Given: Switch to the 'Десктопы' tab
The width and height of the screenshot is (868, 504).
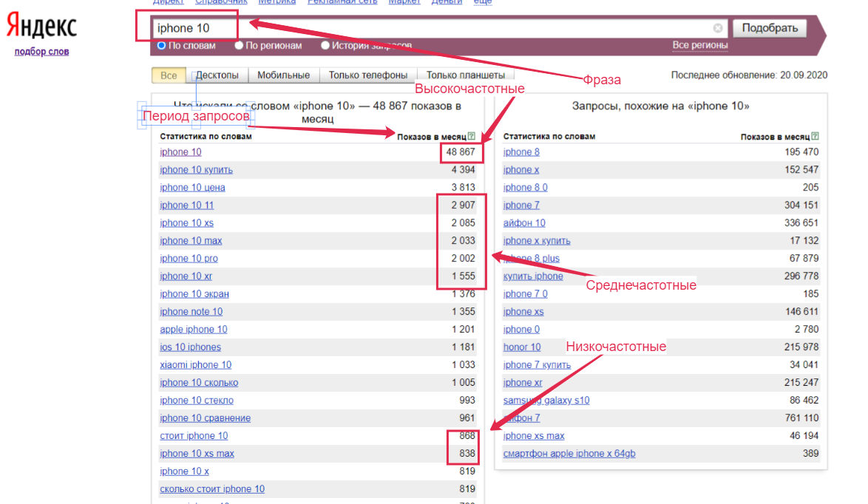Looking at the screenshot, I should (217, 75).
